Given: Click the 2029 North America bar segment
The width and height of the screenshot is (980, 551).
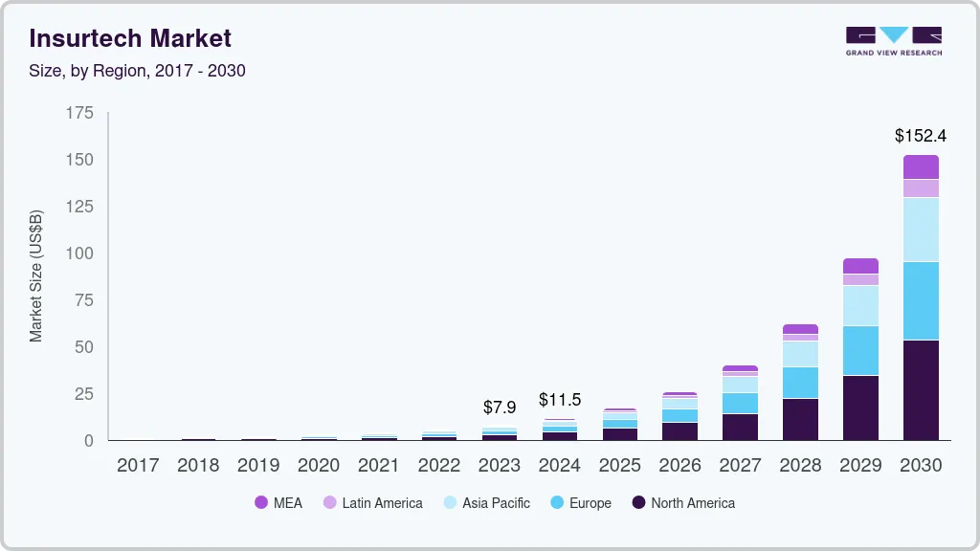Looking at the screenshot, I should (860, 408).
